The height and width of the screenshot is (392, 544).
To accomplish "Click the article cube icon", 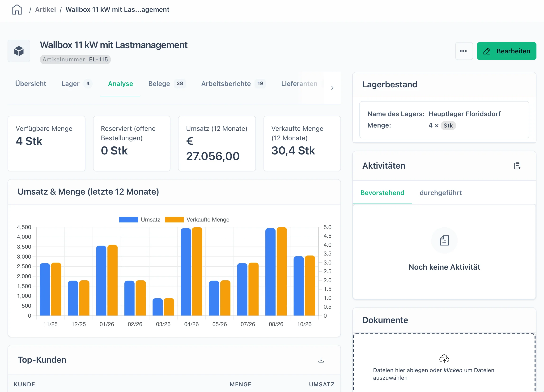I will (x=19, y=51).
